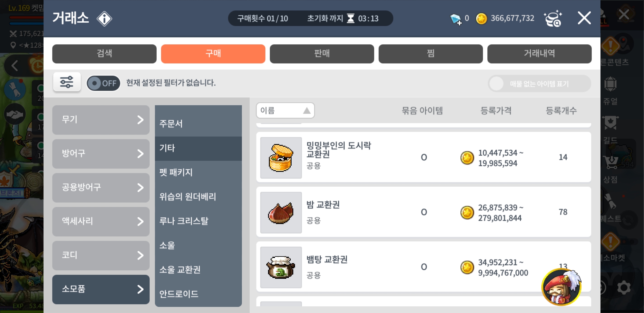644x313 pixels.
Task: Click the 뱀탕 교환권 pot icon
Action: point(281,267)
